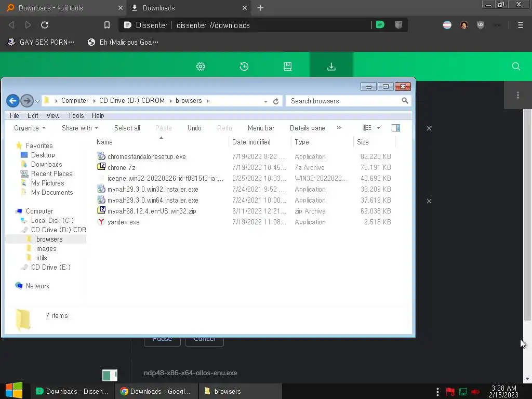Expand Computer breadcrumb arrow
Screen dimensions: 532x399
click(95, 101)
